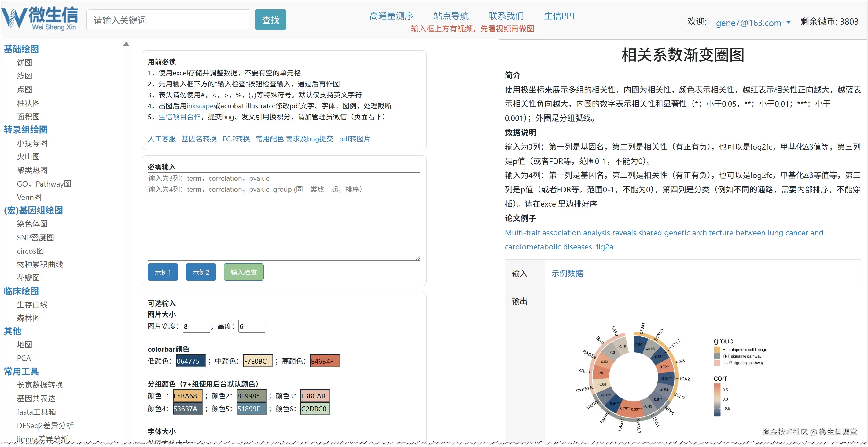
Task: Load example data with 示例1 button
Action: (x=162, y=272)
